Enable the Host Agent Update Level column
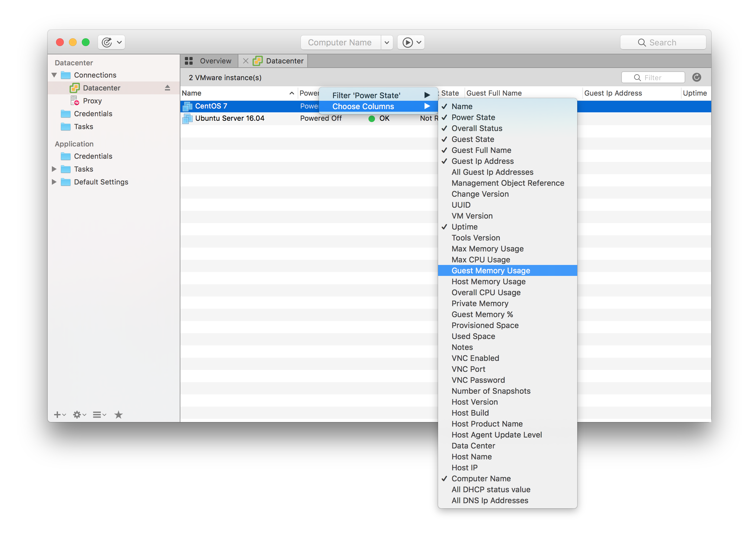Screen dimensions: 756x546 click(x=507, y=435)
